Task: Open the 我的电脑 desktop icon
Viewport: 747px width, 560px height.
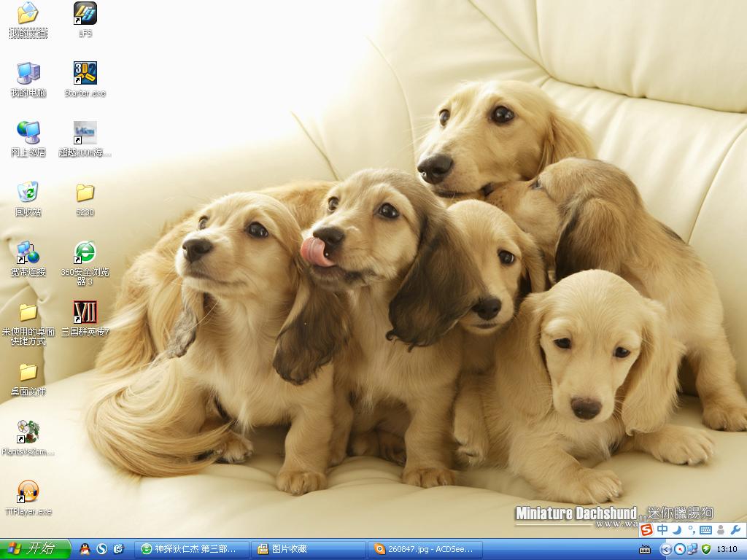Action: click(x=28, y=79)
